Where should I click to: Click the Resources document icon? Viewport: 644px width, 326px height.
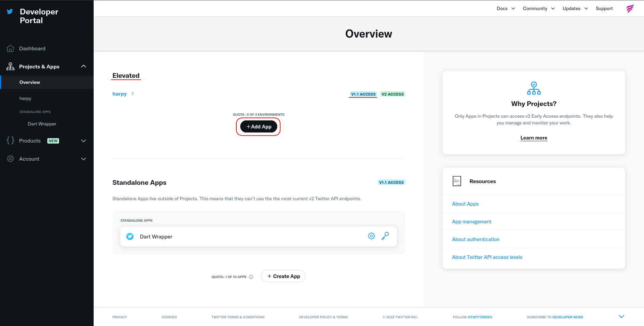(x=457, y=181)
